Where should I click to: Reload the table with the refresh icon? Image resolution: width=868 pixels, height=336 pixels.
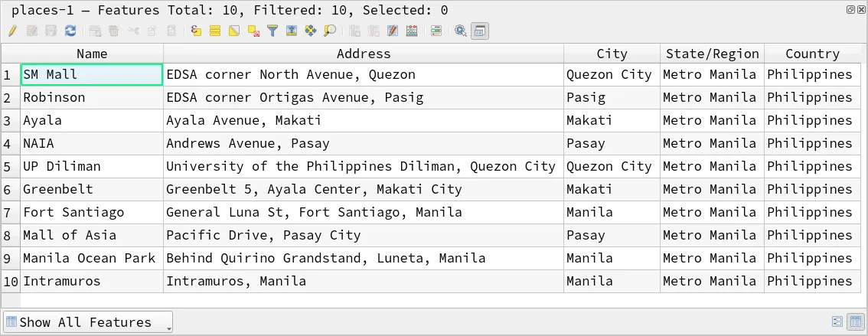coord(70,31)
